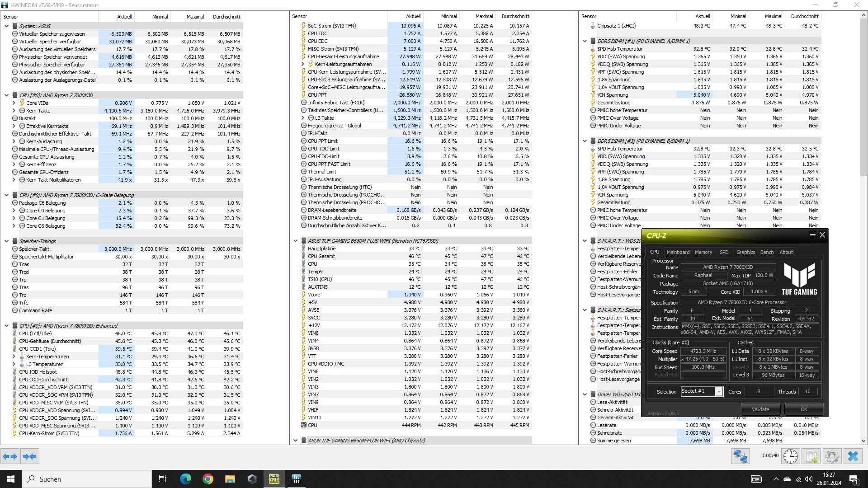Viewport: 868px width, 488px height.
Task: Expand the Kern-Temperaturen row
Action: click(x=14, y=357)
